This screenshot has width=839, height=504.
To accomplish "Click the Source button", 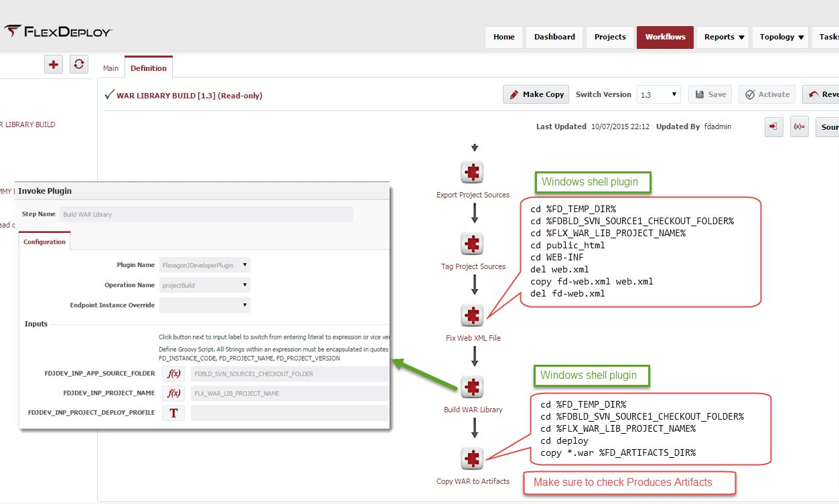I will pos(828,127).
